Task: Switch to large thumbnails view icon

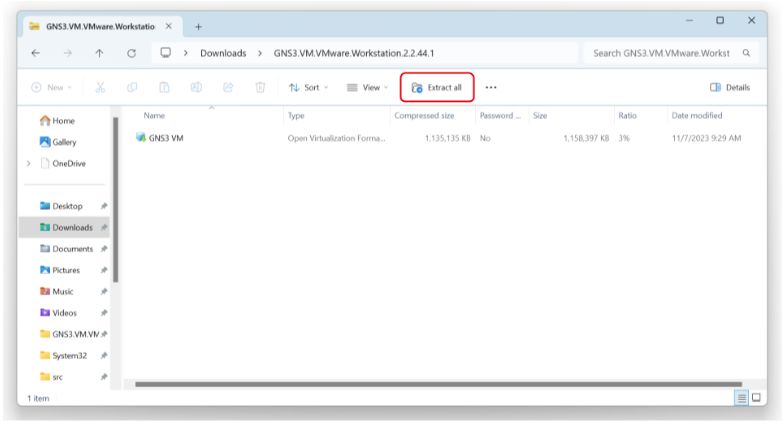Action: pyautogui.click(x=756, y=398)
